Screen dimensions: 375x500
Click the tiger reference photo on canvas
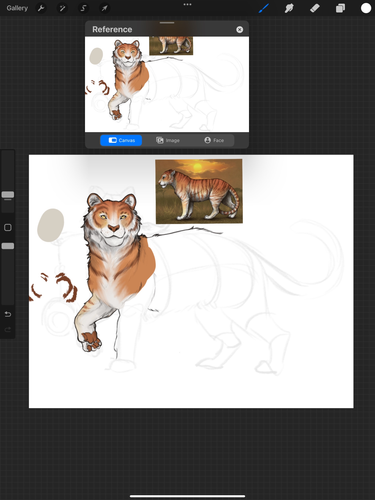[199, 191]
